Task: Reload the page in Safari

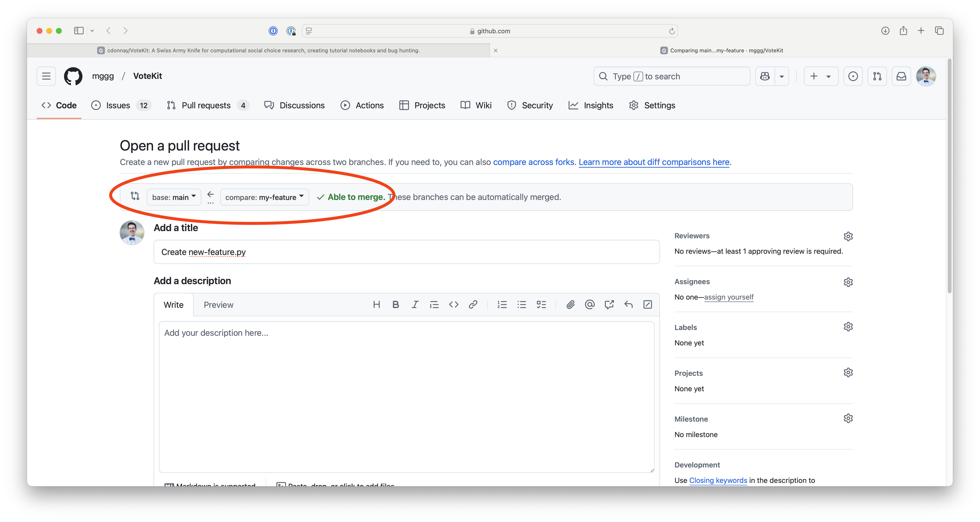Action: 672,31
